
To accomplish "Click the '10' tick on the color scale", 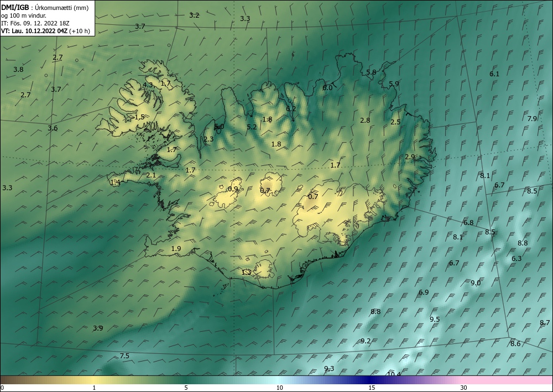I will click(x=279, y=388).
